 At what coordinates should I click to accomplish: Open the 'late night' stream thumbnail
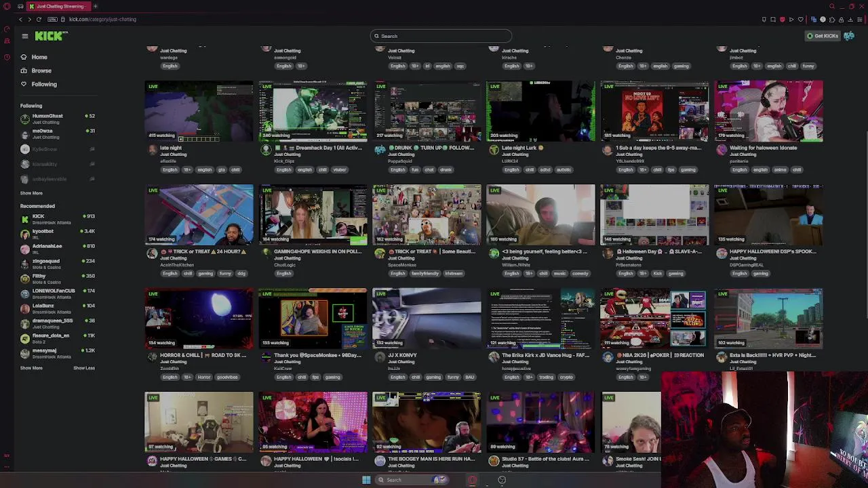click(199, 111)
